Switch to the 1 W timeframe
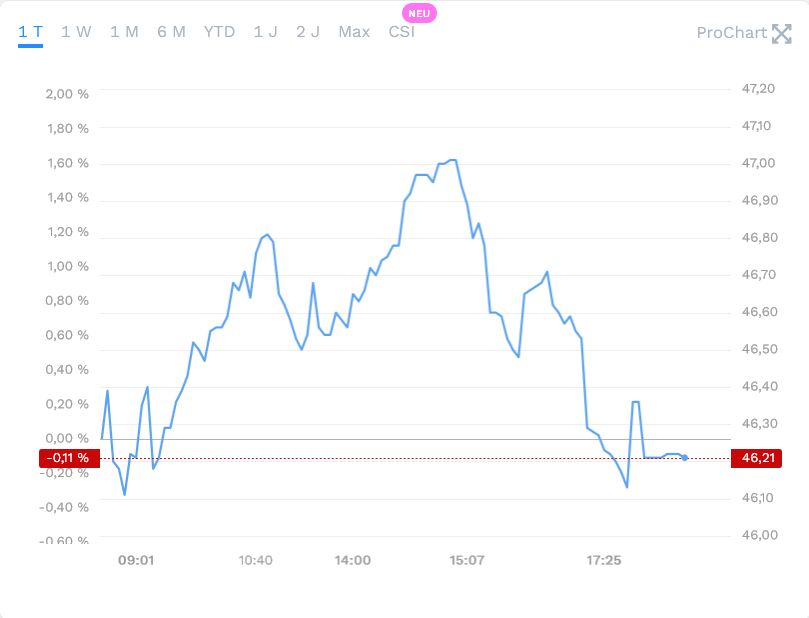This screenshot has height=618, width=809. [x=76, y=32]
